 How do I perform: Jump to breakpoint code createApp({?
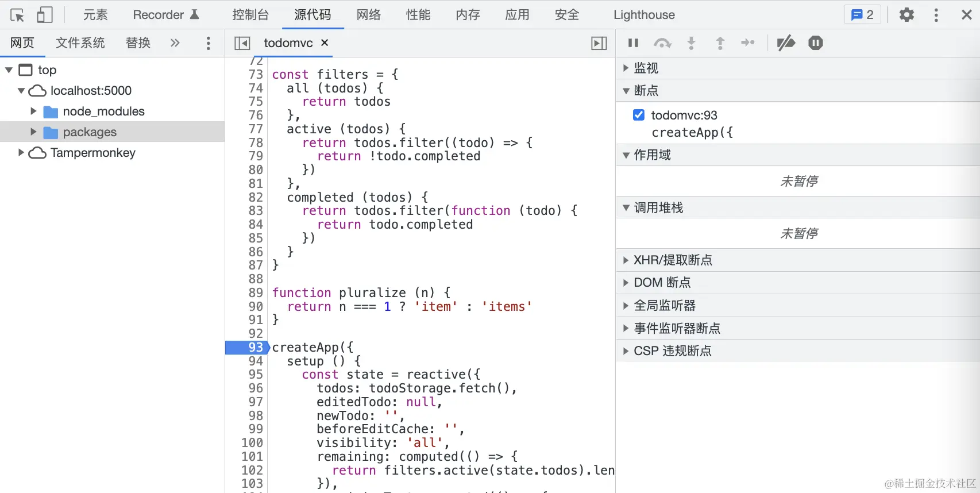692,133
